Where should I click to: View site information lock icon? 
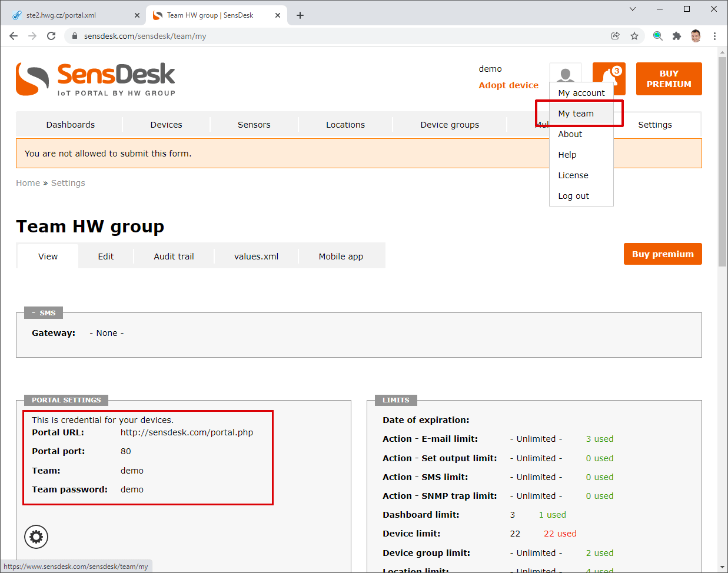click(75, 36)
